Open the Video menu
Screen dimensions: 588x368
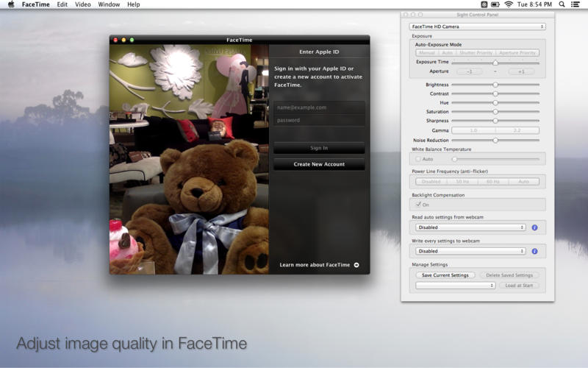tap(83, 4)
